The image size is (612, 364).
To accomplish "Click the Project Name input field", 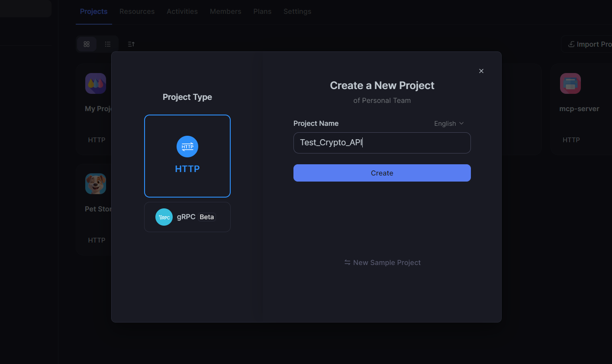I will point(382,143).
